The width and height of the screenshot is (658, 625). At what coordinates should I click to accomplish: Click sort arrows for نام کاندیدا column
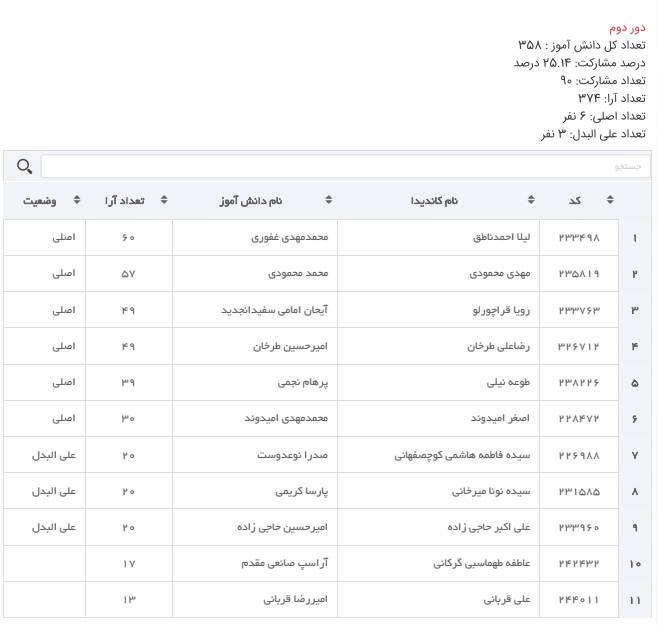531,201
